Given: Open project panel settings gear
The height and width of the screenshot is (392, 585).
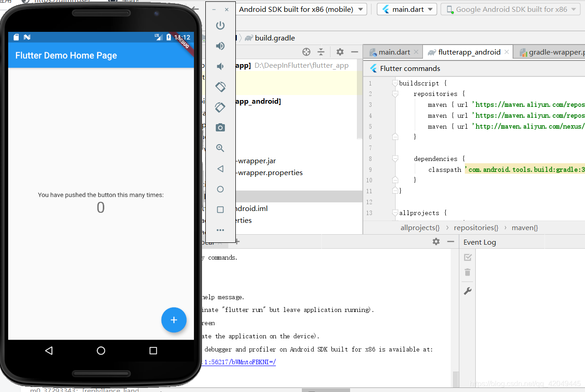Looking at the screenshot, I should [x=340, y=52].
